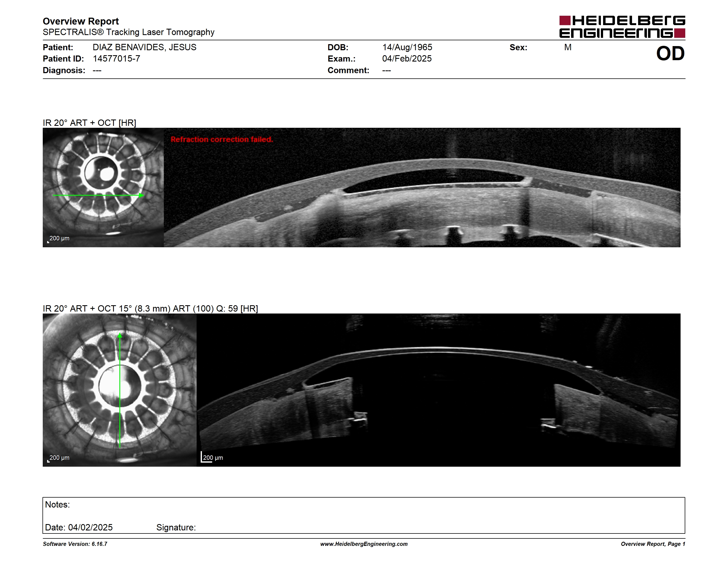Click the 'OD' eye indicator
The height and width of the screenshot is (563, 728).
tap(670, 54)
